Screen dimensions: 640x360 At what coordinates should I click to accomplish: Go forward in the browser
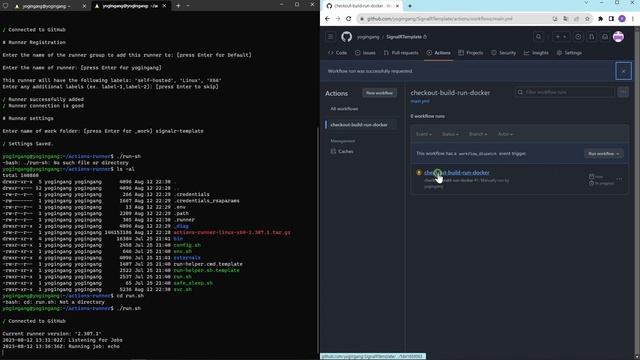click(338, 19)
